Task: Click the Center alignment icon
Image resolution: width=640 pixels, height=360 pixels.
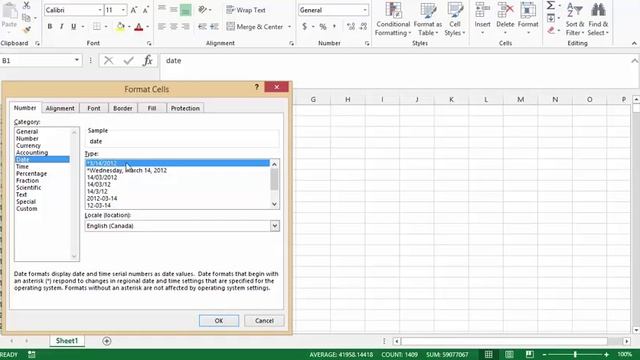Action: [174, 27]
